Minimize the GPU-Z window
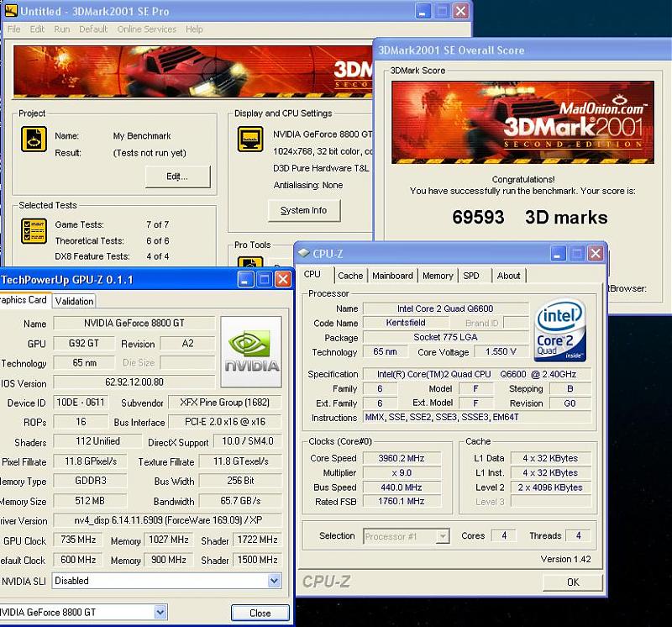The image size is (672, 627). coord(245,280)
